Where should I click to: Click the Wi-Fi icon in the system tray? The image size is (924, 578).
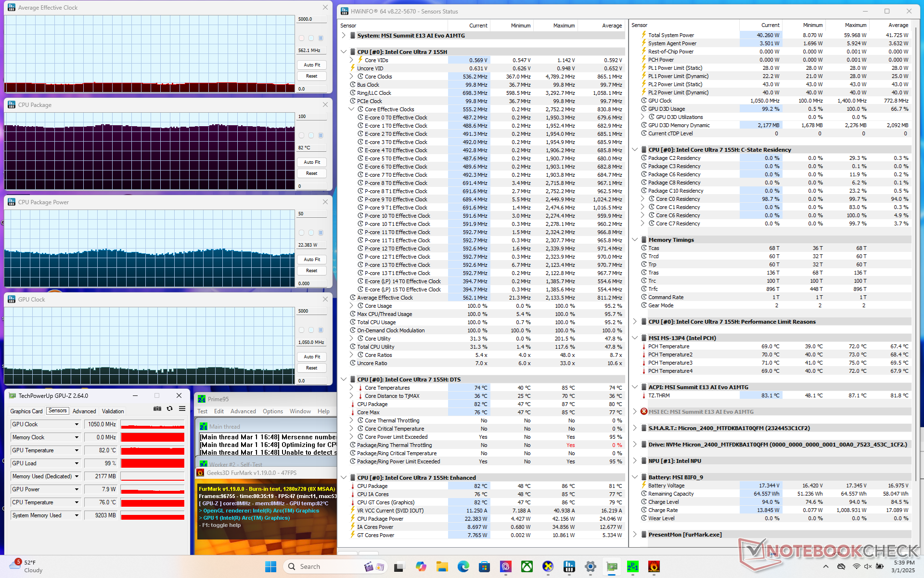857,566
